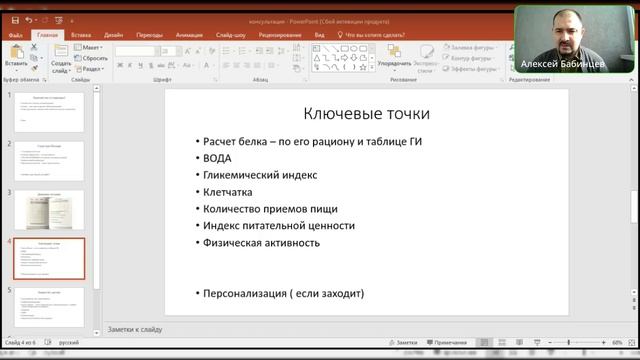Start slideshow from beginning icon in title bar
640x360 pixels.
[59, 20]
